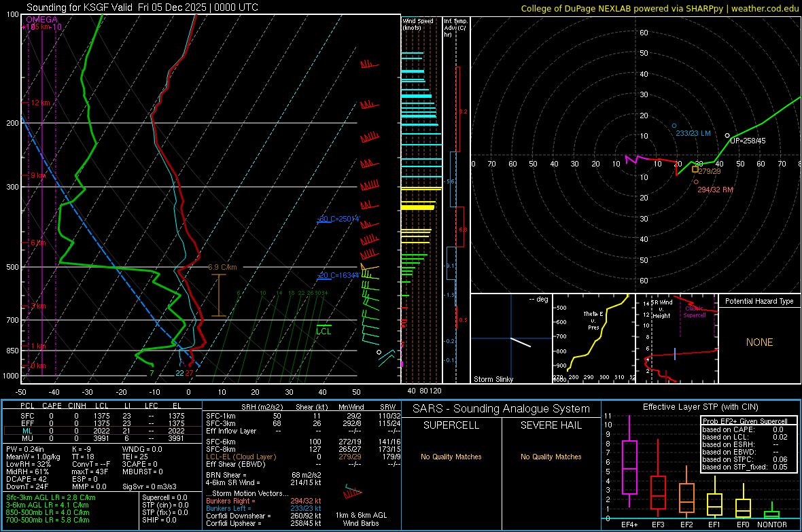Click the Inf. Temp. Adv. panel header
The width and height of the screenshot is (802, 532).
(455, 28)
